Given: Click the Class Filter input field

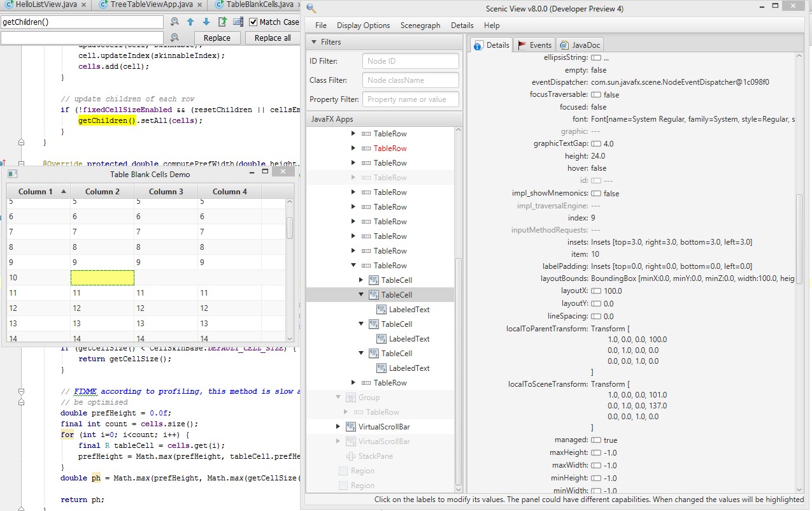Looking at the screenshot, I should (410, 80).
